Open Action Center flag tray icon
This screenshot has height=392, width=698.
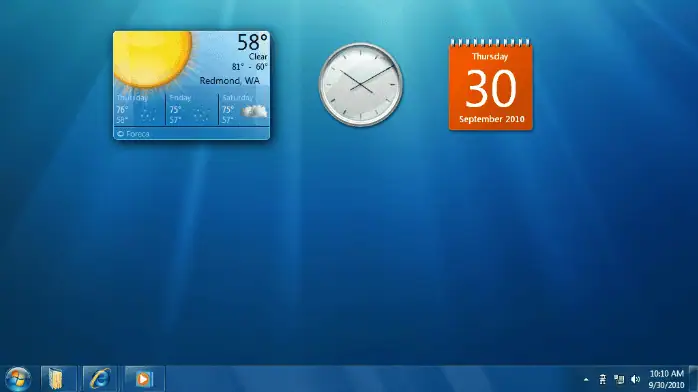pyautogui.click(x=602, y=380)
